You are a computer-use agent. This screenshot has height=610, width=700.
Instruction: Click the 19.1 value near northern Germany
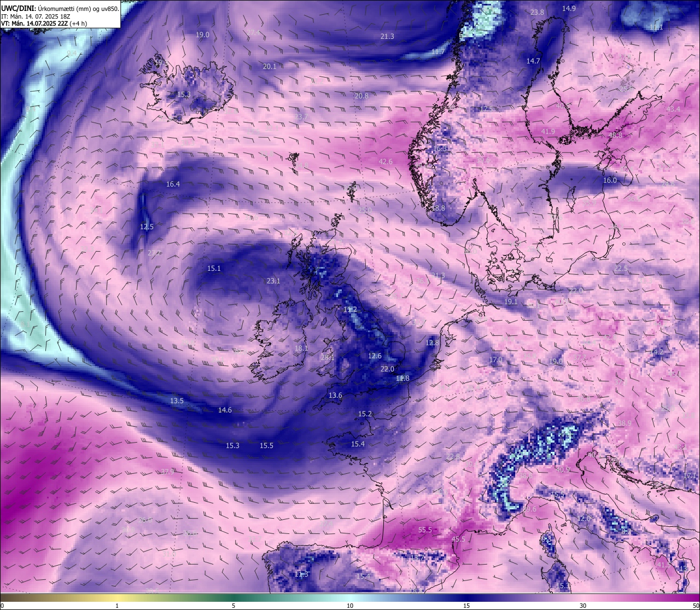point(511,302)
